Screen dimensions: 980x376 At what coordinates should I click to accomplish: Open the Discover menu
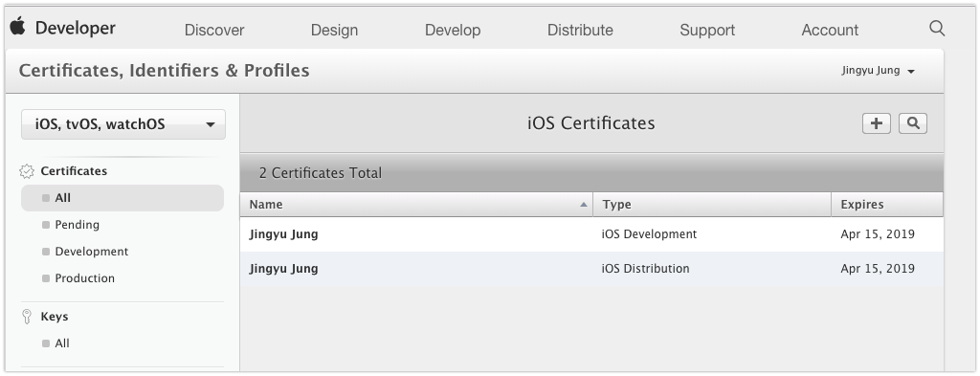[x=214, y=30]
